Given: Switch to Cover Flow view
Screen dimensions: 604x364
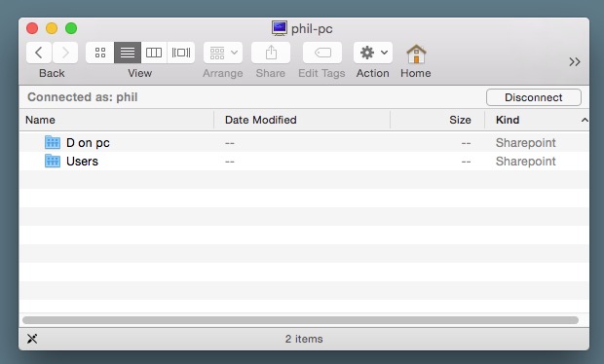Looking at the screenshot, I should pyautogui.click(x=180, y=53).
